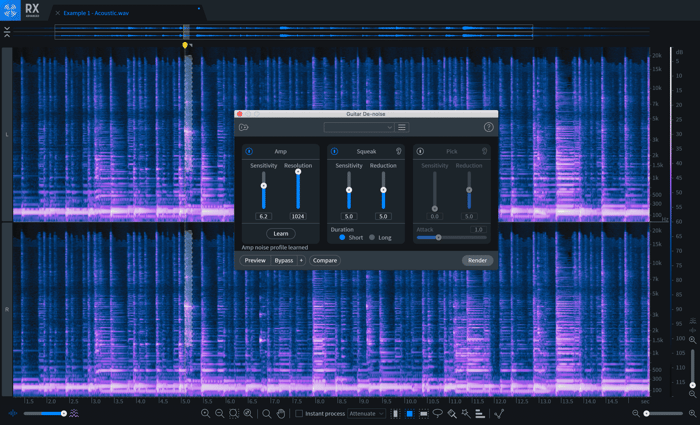The height and width of the screenshot is (425, 700).
Task: Click the waveform view icon at bottom left
Action: [x=13, y=413]
